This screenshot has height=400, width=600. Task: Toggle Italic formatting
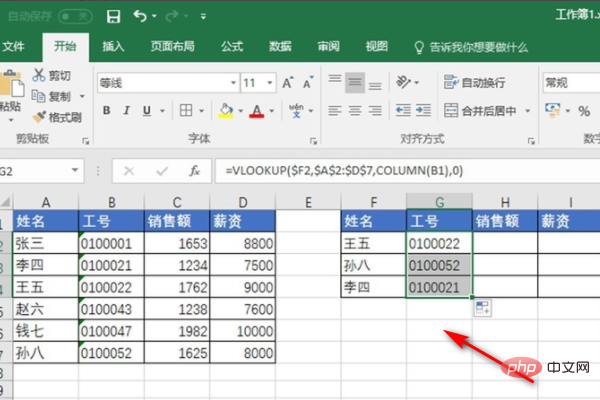(x=127, y=111)
